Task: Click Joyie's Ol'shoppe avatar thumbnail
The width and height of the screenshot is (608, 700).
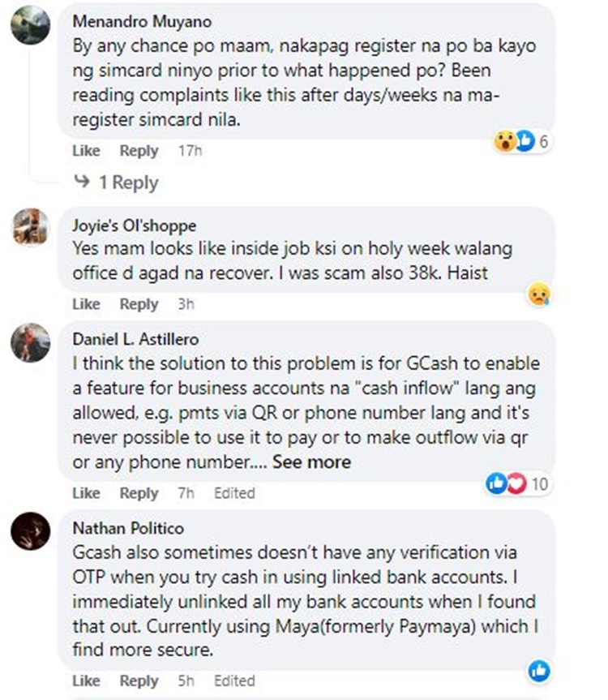Action: click(x=30, y=226)
